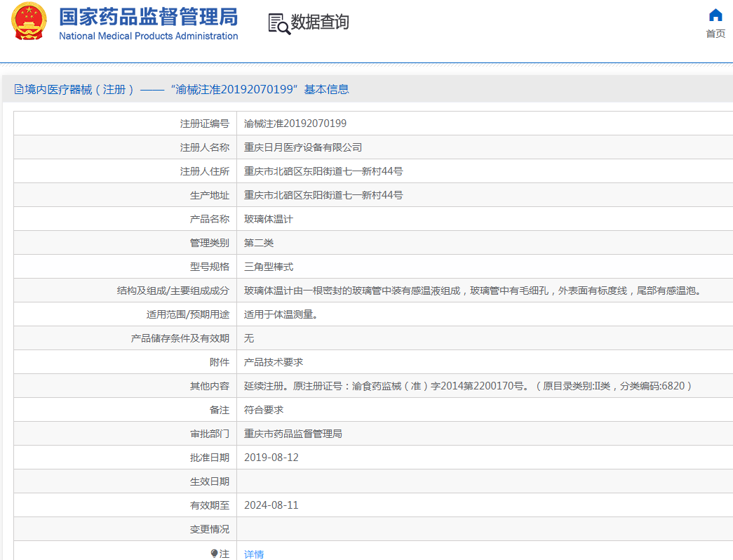Click the 有效期至 row label
The width and height of the screenshot is (733, 560).
tap(210, 505)
